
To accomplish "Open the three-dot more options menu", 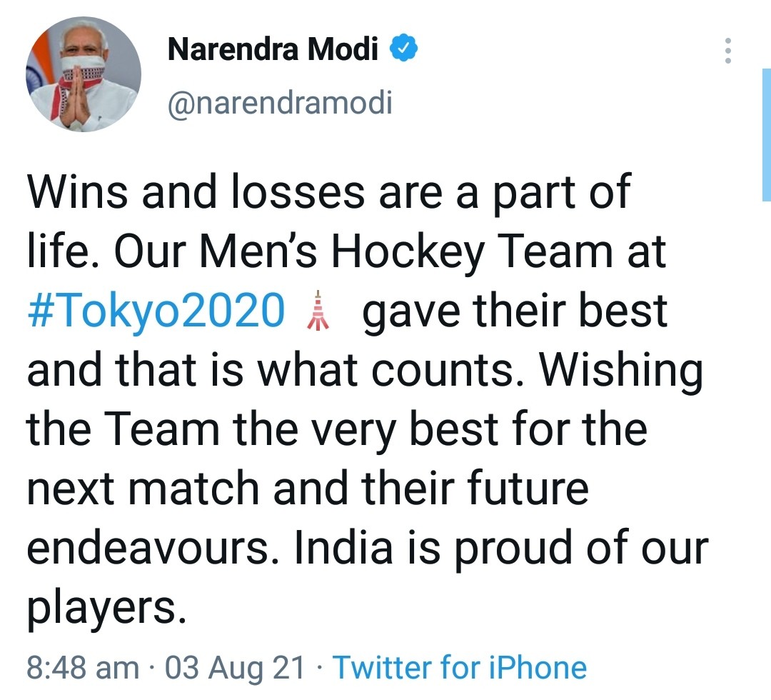I will click(727, 51).
